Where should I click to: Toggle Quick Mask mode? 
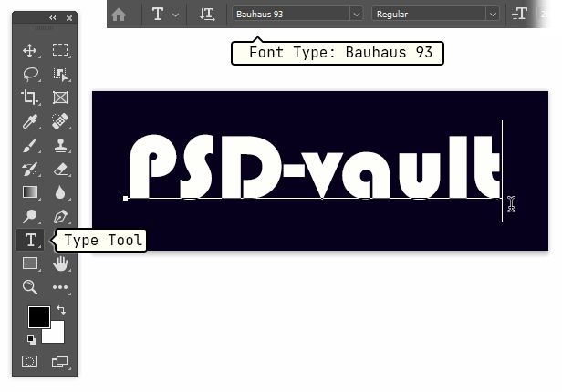30,362
